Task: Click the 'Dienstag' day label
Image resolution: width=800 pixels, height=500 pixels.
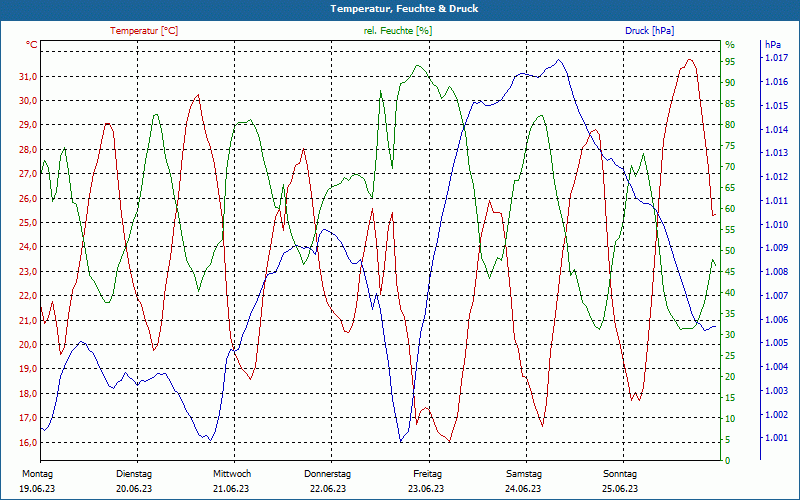Action: (x=134, y=474)
